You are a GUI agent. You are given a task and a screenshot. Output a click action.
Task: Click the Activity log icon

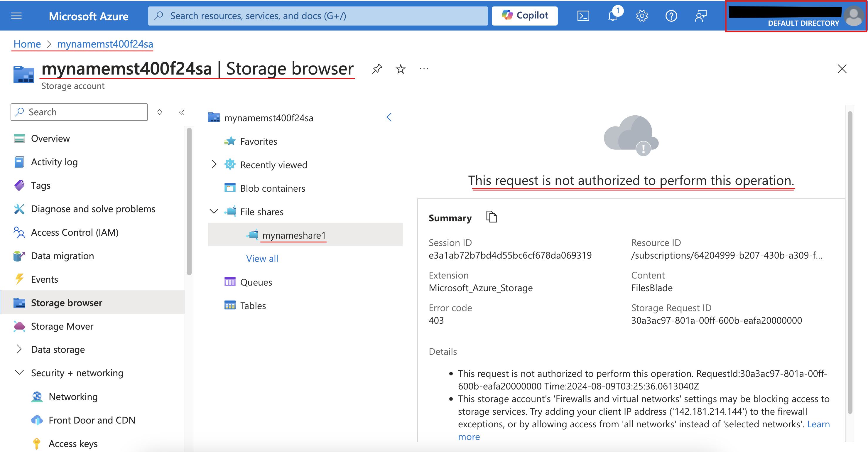pyautogui.click(x=19, y=162)
